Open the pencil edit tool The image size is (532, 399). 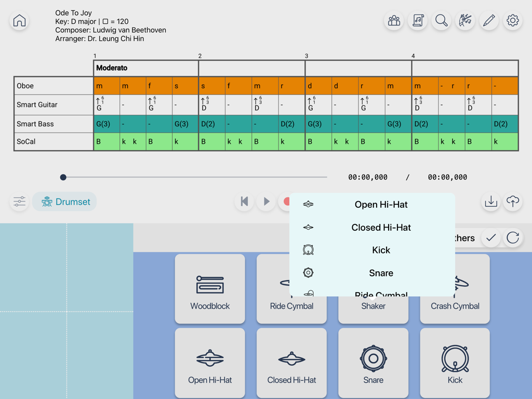(489, 21)
